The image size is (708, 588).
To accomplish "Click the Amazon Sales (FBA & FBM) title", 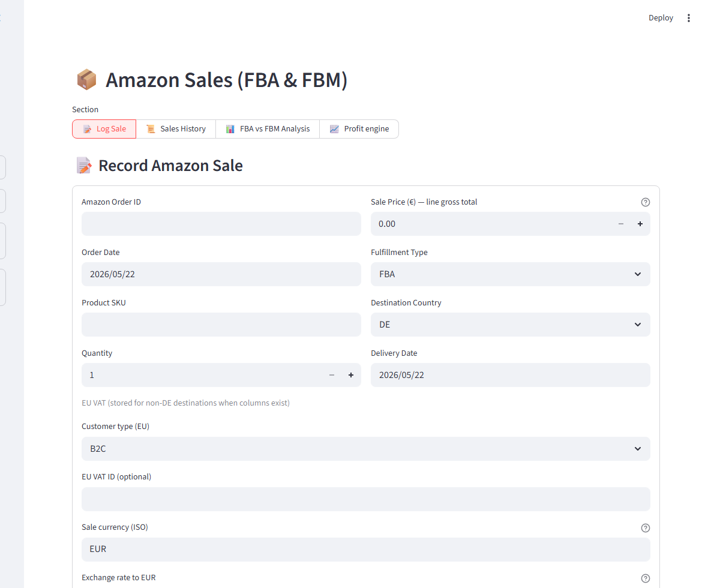I will click(x=226, y=80).
